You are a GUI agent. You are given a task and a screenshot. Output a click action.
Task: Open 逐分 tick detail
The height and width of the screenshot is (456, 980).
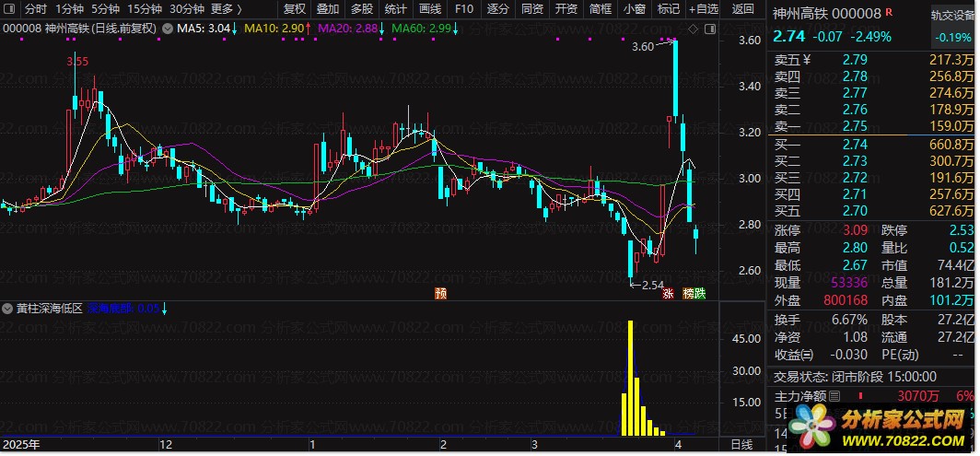(x=498, y=9)
